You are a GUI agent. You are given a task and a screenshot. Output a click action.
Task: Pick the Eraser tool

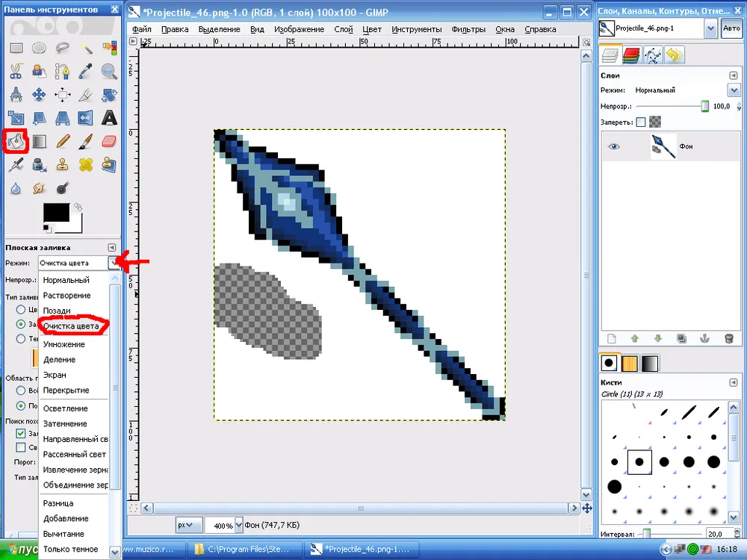pyautogui.click(x=109, y=140)
